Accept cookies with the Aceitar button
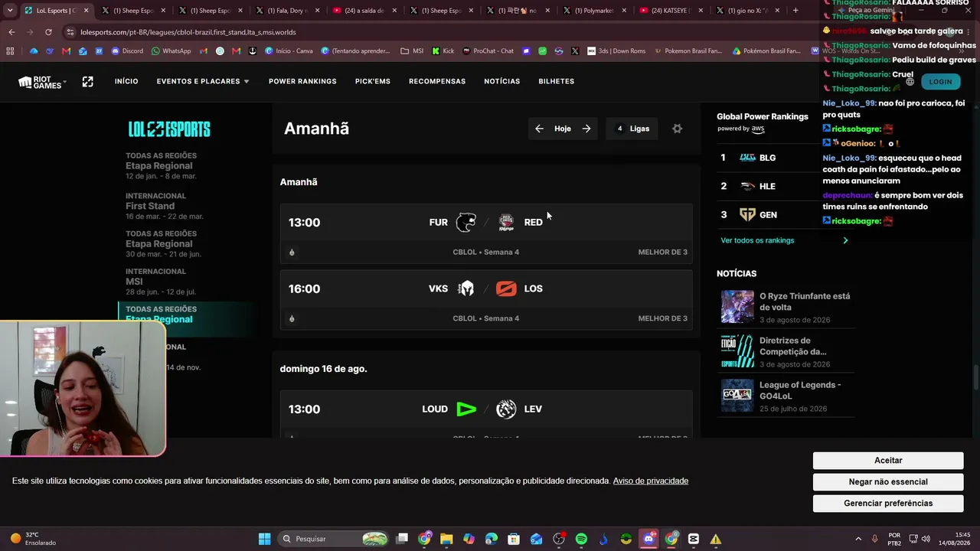980x551 pixels. (x=888, y=461)
